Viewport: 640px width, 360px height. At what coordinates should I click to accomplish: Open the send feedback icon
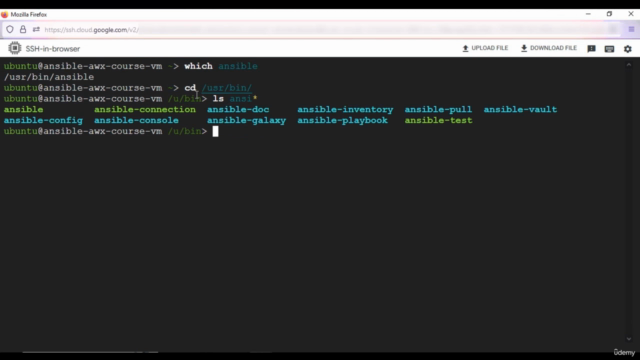pos(591,49)
